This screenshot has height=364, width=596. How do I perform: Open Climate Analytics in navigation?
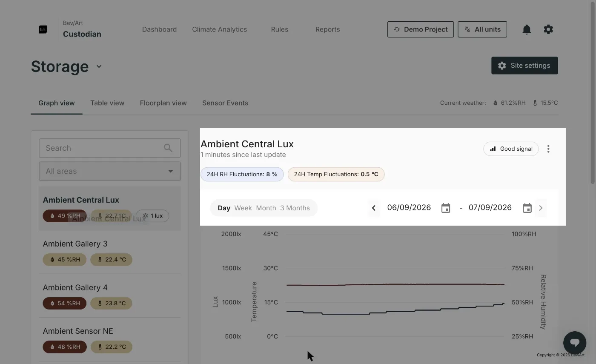220,29
